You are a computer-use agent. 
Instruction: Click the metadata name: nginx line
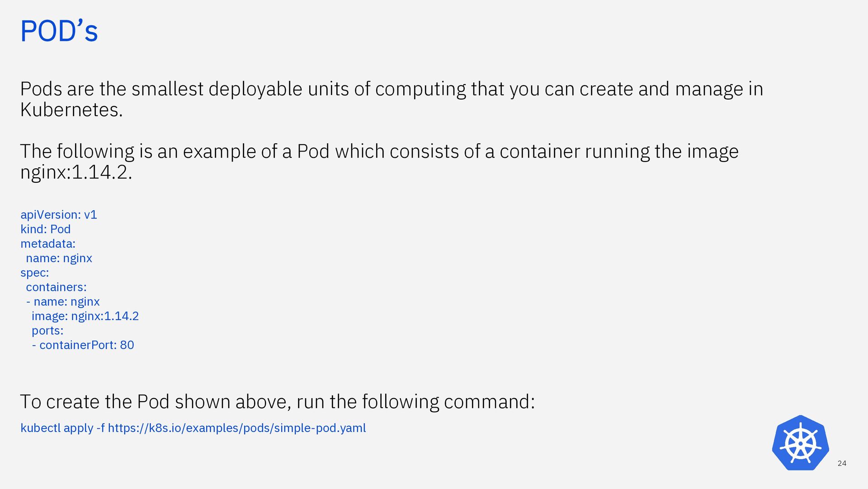tap(59, 258)
